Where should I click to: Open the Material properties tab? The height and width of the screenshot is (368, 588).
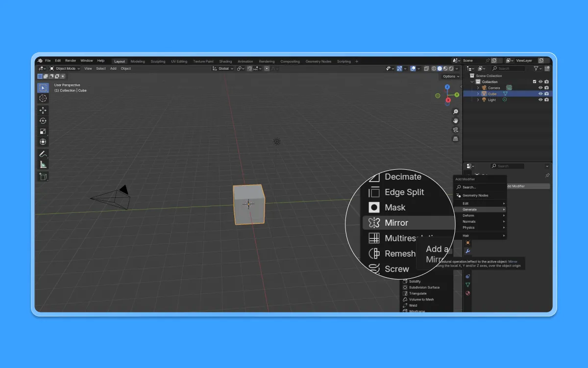(x=467, y=293)
